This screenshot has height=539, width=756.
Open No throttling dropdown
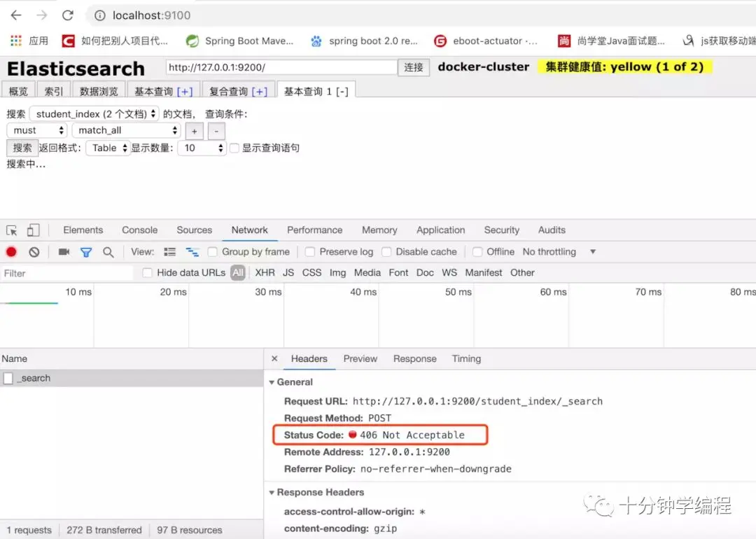(559, 252)
